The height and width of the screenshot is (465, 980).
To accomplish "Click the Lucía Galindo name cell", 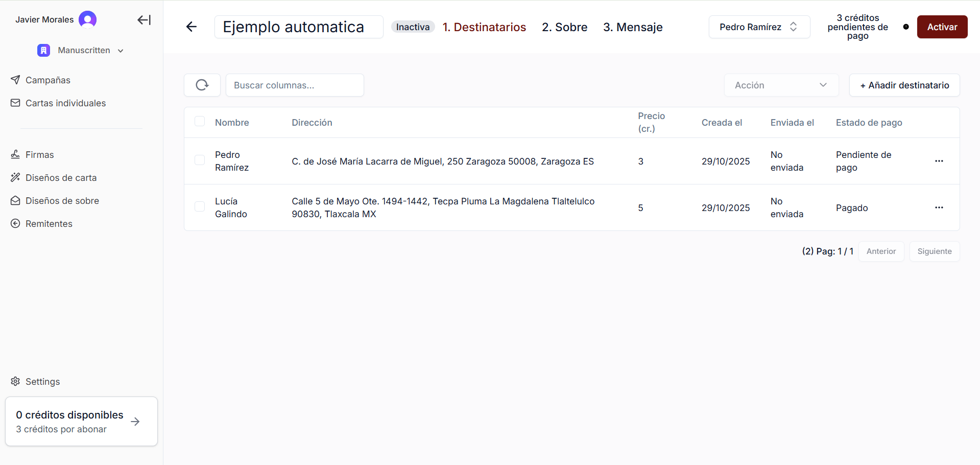I will [231, 207].
